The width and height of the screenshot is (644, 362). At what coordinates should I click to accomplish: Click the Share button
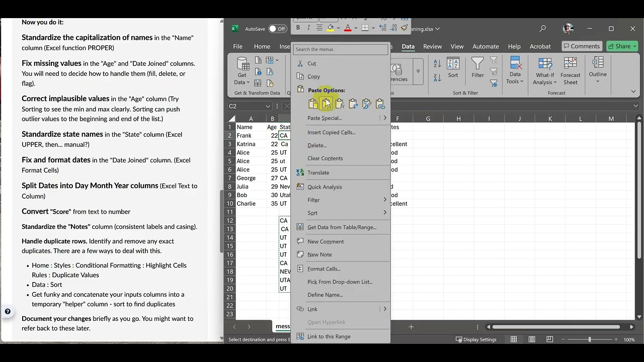[x=622, y=46]
